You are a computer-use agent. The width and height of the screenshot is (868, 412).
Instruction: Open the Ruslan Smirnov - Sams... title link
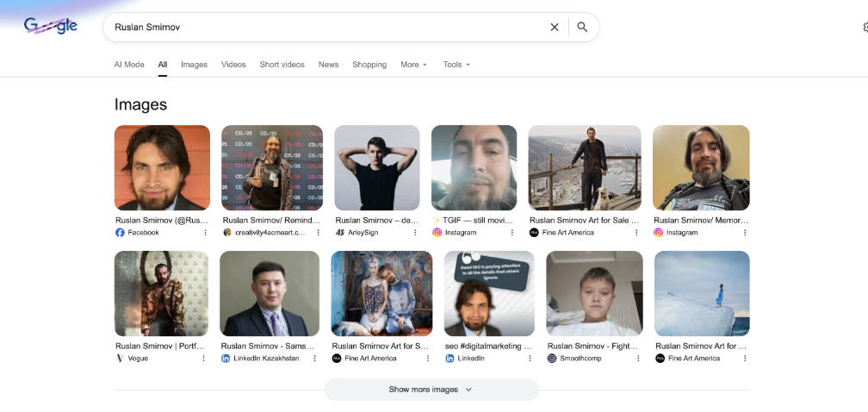tap(267, 346)
